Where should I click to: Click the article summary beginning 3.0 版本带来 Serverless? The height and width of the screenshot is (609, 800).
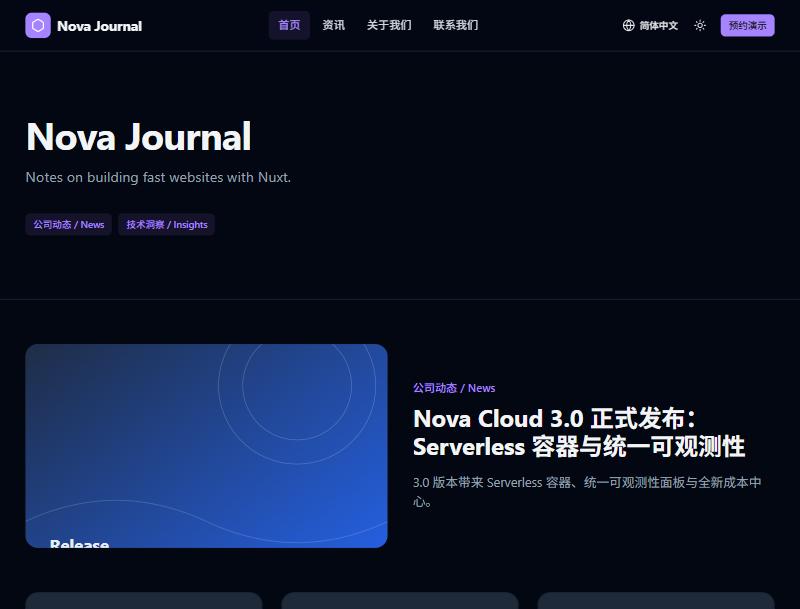pyautogui.click(x=587, y=492)
